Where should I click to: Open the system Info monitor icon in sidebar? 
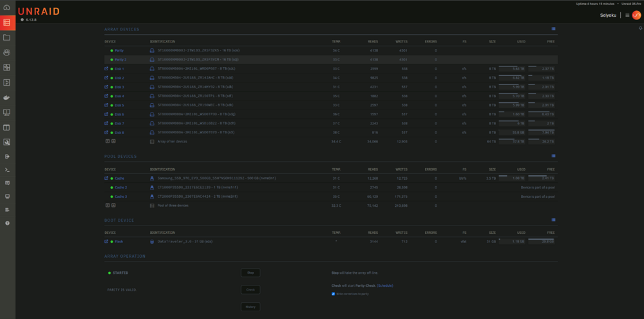(7, 196)
